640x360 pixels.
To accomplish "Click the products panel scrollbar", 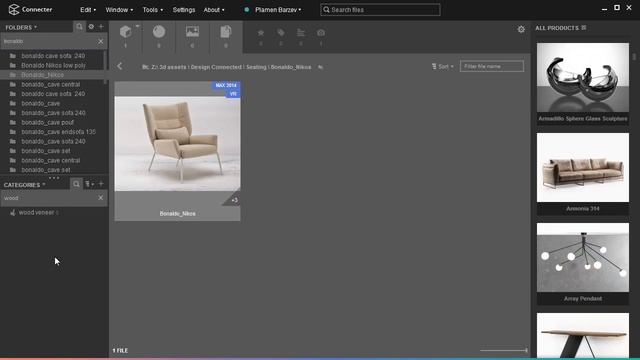I will tap(634, 56).
